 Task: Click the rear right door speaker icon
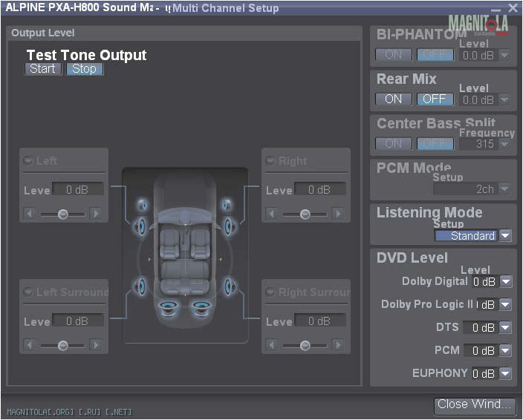point(230,286)
